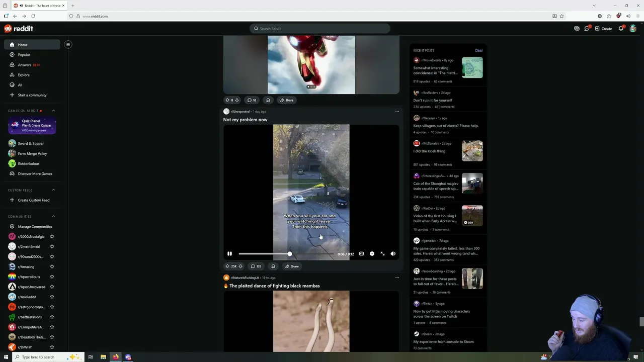The height and width of the screenshot is (362, 644).
Task: Open the Firefox application menu
Action: click(x=637, y=16)
